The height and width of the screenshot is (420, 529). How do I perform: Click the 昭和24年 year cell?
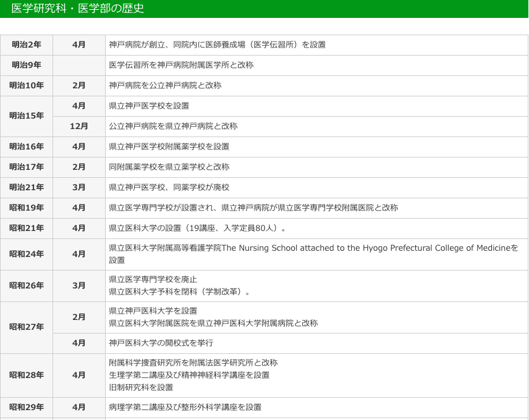[27, 254]
